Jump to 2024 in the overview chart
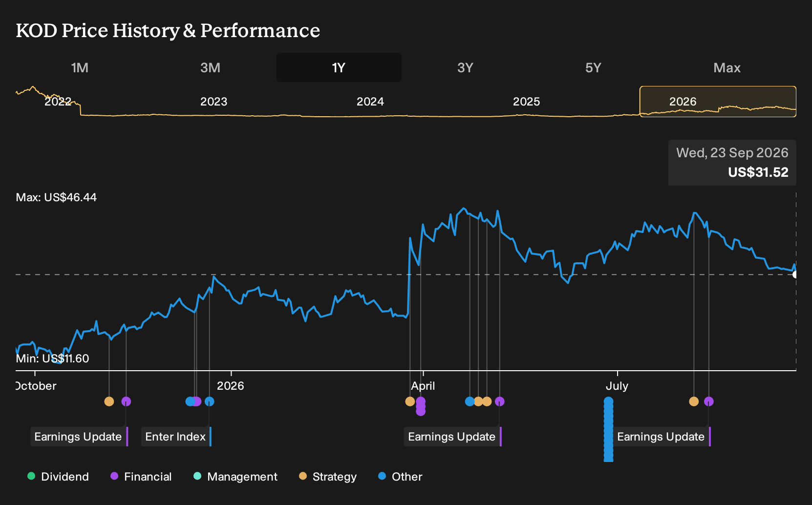Viewport: 812px width, 505px height. coord(370,102)
